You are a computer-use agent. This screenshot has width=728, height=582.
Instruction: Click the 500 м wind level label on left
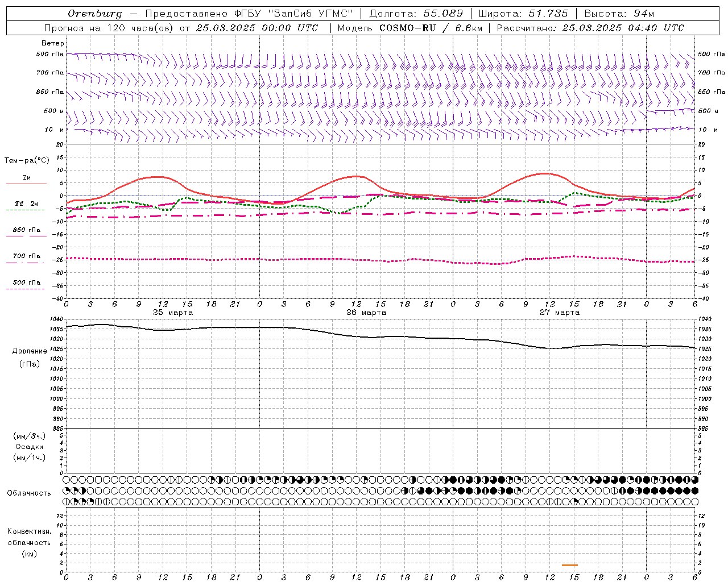54,111
